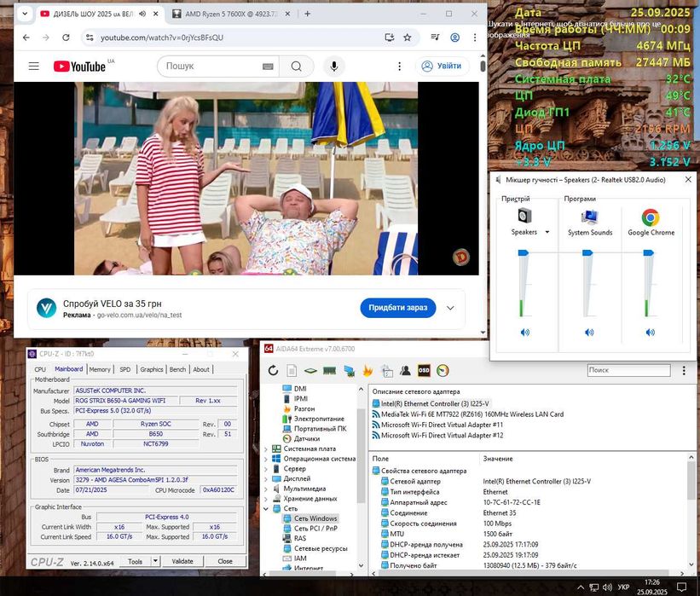Click the Chrome address bar URL

point(162,38)
